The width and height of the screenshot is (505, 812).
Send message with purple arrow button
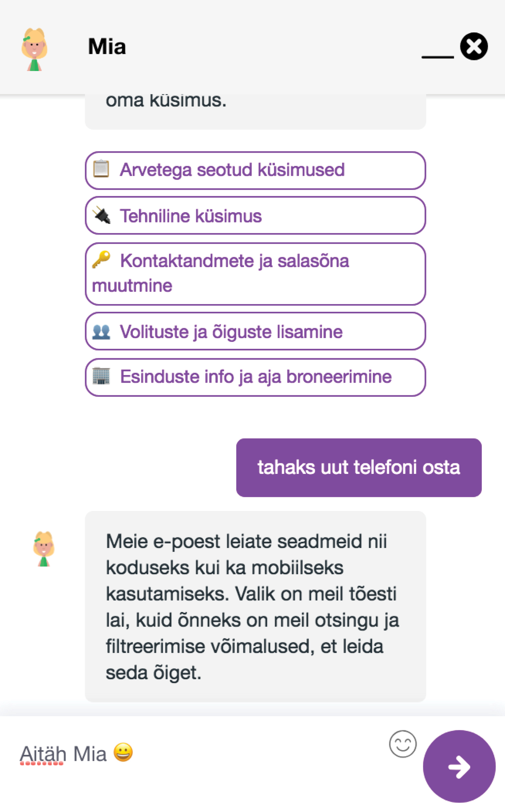tap(459, 766)
